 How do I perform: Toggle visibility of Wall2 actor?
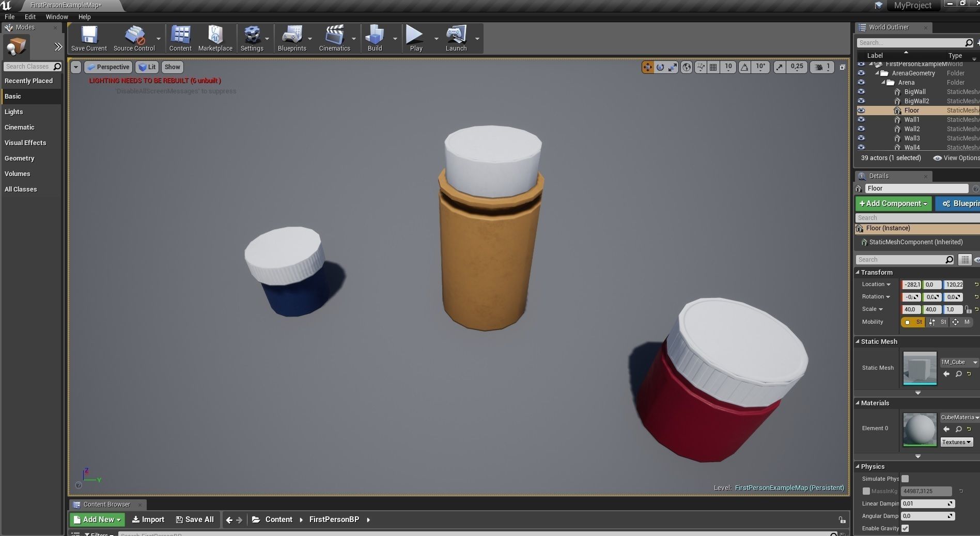click(861, 129)
